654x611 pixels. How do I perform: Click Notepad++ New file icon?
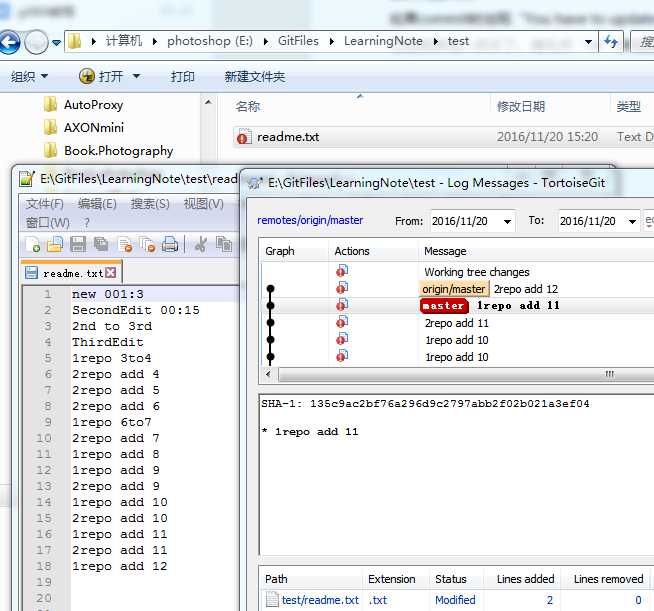[x=33, y=244]
